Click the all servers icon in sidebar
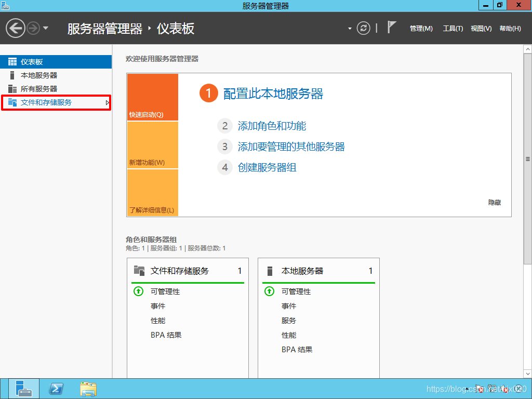The width and height of the screenshot is (532, 399). [x=12, y=89]
